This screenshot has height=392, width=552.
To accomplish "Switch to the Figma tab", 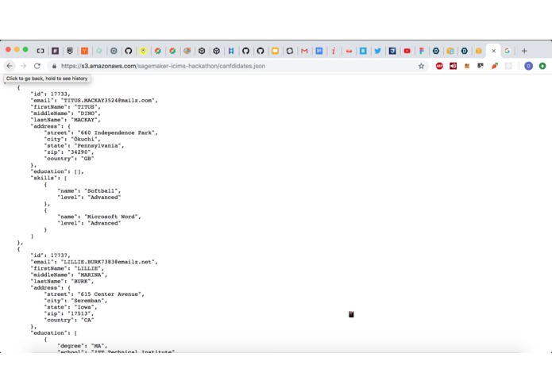I will pyautogui.click(x=422, y=51).
